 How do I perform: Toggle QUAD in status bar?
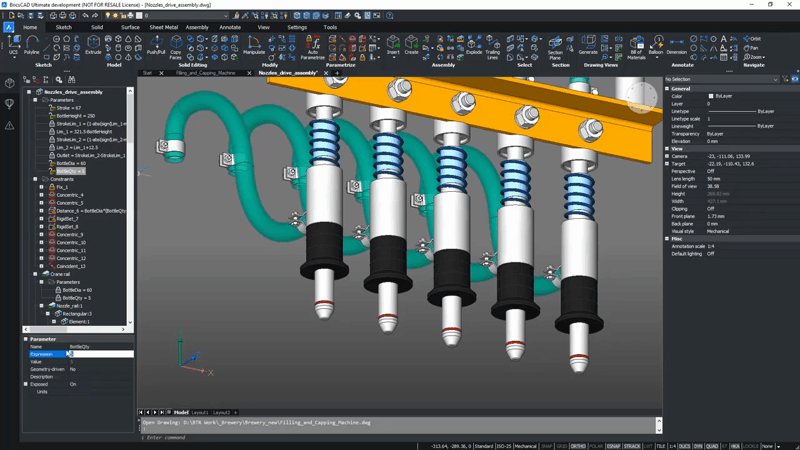tap(712, 446)
